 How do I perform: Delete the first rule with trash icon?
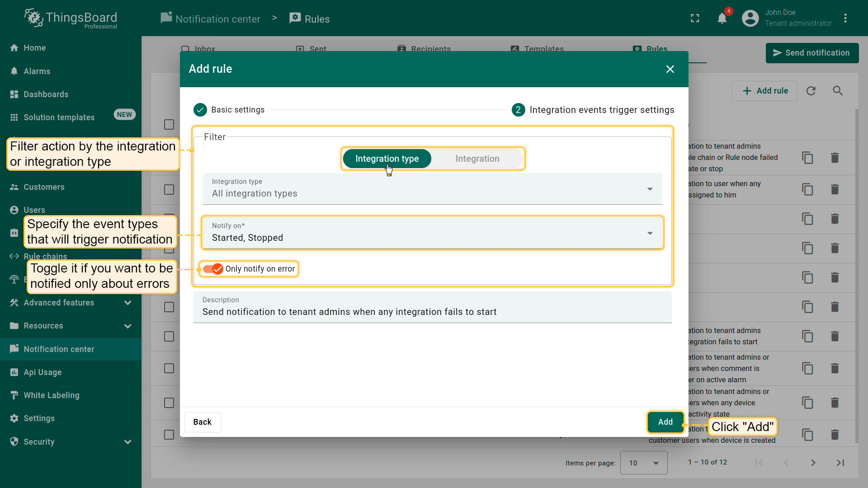tap(835, 158)
